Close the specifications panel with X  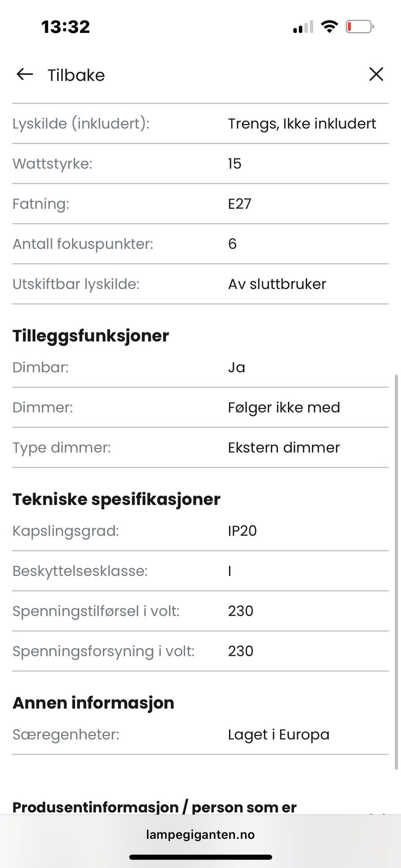click(x=376, y=74)
